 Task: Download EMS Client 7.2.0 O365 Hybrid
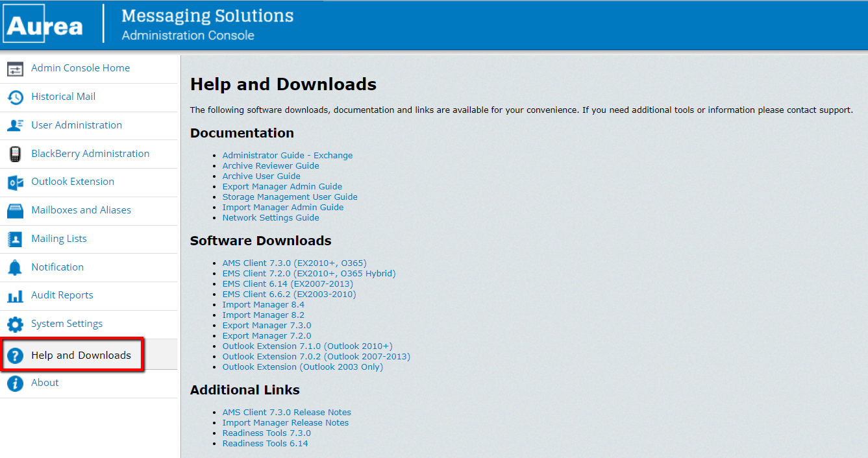click(309, 274)
